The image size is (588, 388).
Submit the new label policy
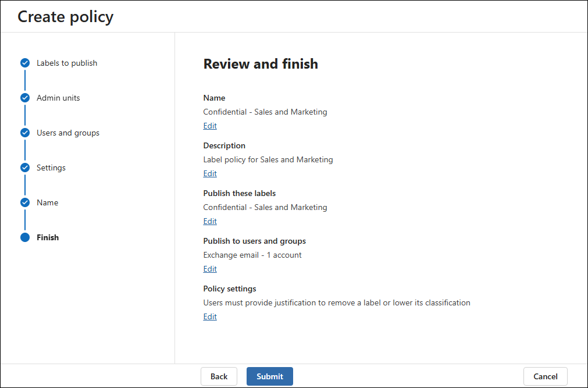click(270, 376)
